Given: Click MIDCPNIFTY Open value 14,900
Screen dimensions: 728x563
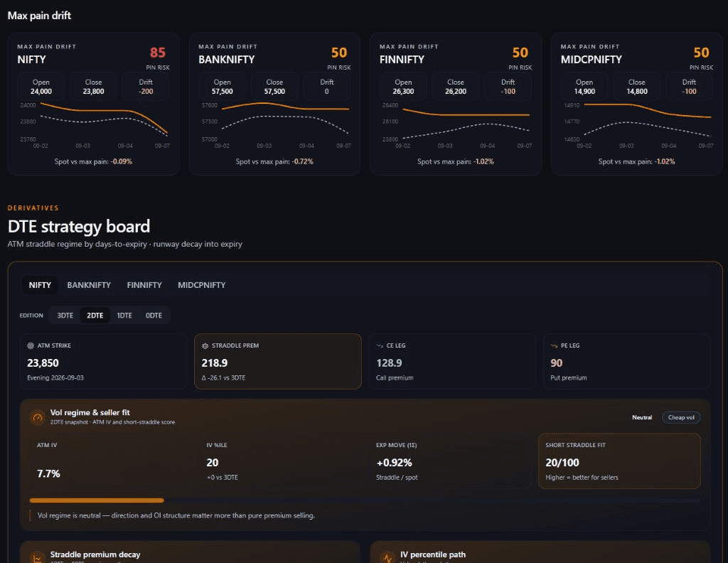Looking at the screenshot, I should point(584,92).
